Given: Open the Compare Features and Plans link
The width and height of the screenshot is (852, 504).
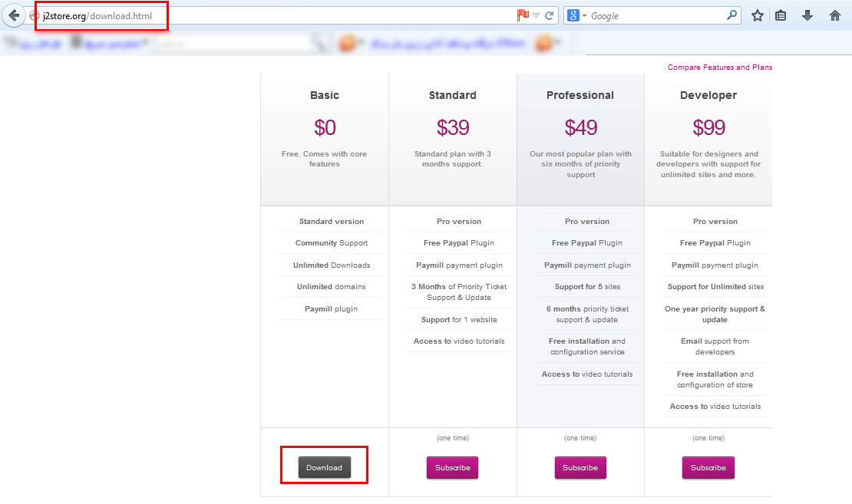Looking at the screenshot, I should (x=719, y=68).
